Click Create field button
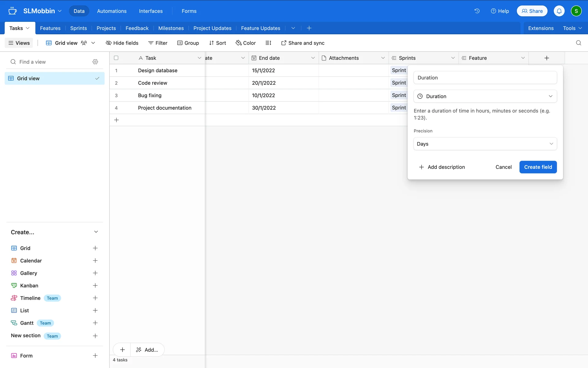This screenshot has width=588, height=368. 538,167
